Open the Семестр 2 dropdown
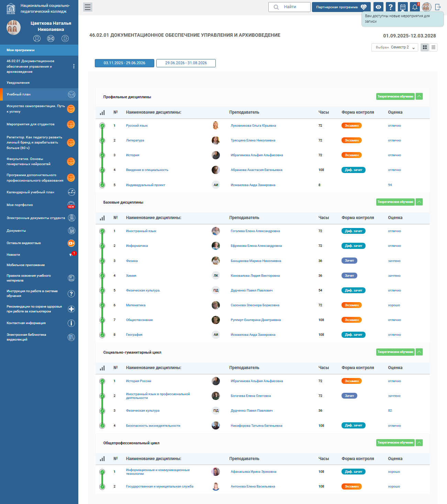447x504 pixels. (395, 47)
